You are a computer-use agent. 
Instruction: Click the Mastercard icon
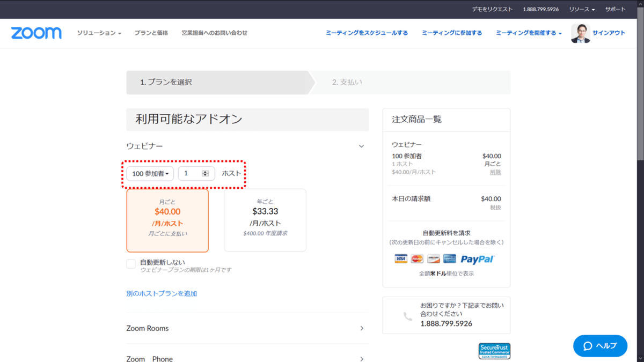[x=417, y=259]
